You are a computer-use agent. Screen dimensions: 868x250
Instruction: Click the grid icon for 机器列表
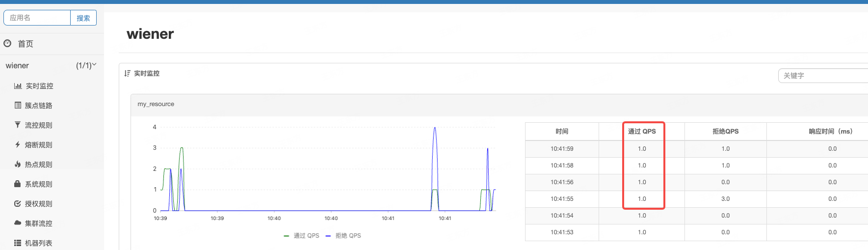(x=18, y=243)
